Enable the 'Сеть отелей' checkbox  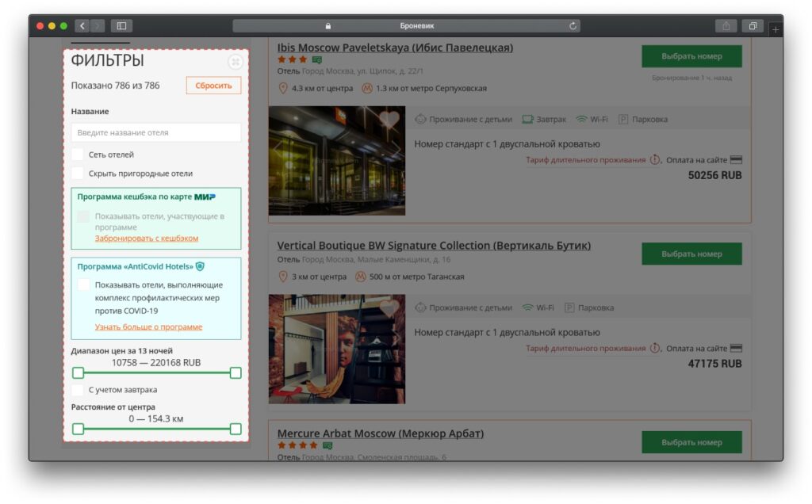tap(78, 155)
